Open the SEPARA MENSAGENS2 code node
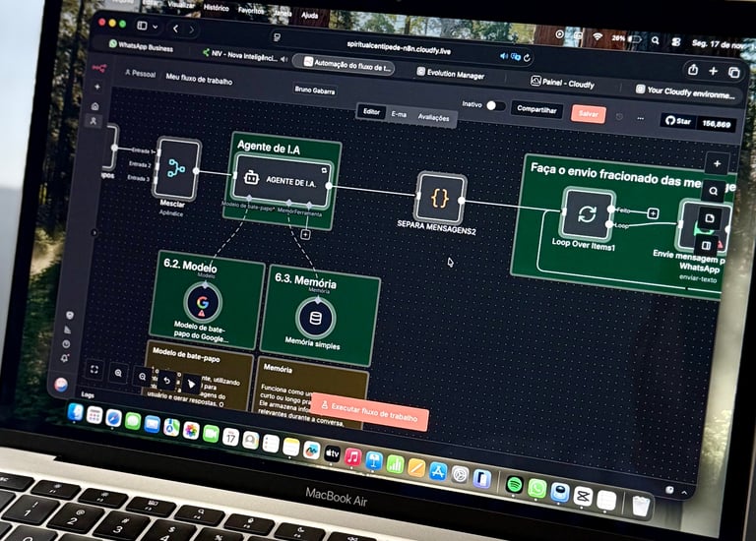 point(440,198)
